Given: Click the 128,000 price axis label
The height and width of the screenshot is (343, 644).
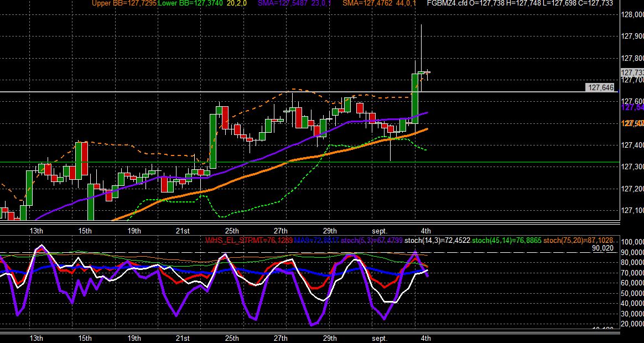Looking at the screenshot, I should tap(632, 15).
